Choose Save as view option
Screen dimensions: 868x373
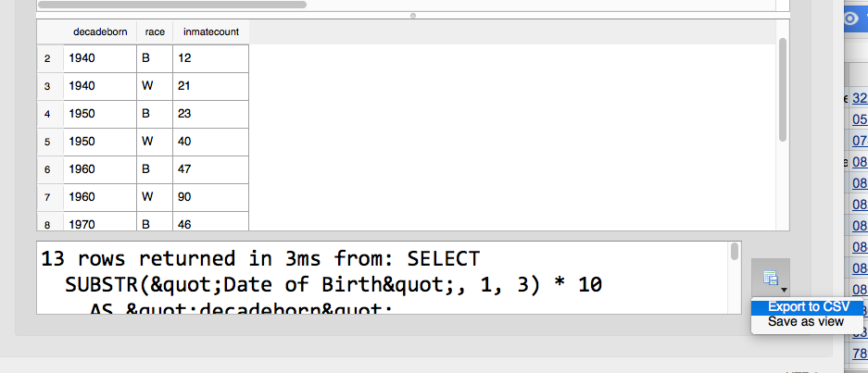807,322
